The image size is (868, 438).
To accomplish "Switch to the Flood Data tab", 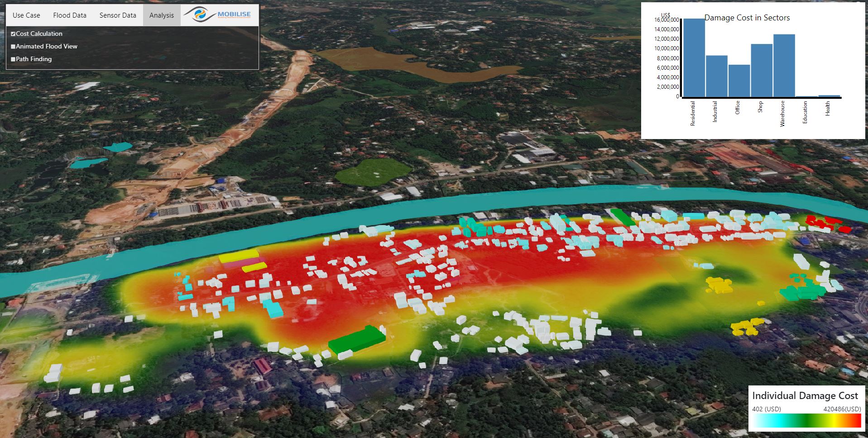I will coord(70,15).
